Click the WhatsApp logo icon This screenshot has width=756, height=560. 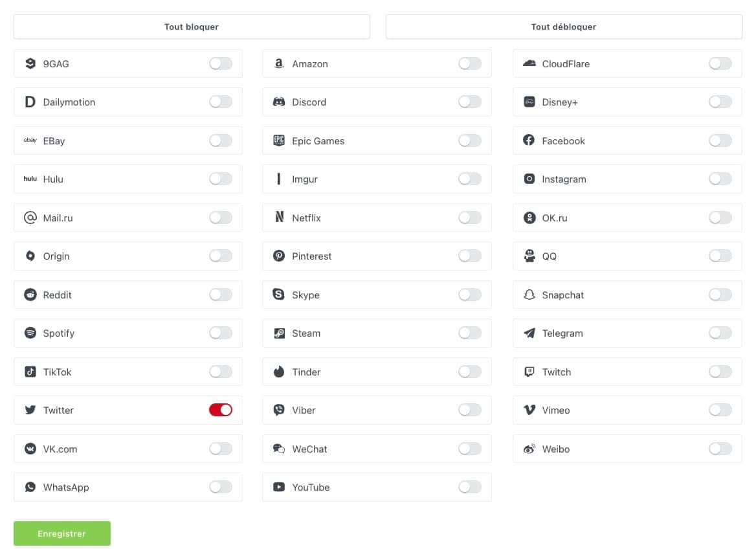coord(30,487)
